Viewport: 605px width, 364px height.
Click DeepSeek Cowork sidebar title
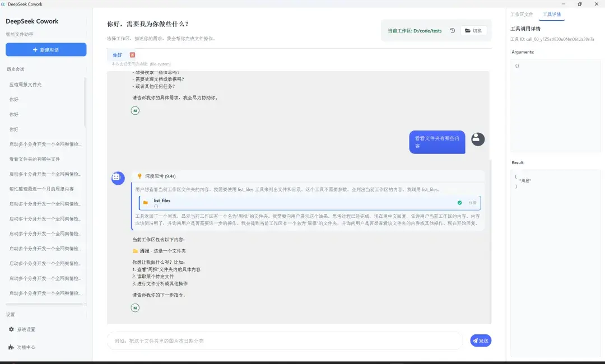[x=32, y=21]
